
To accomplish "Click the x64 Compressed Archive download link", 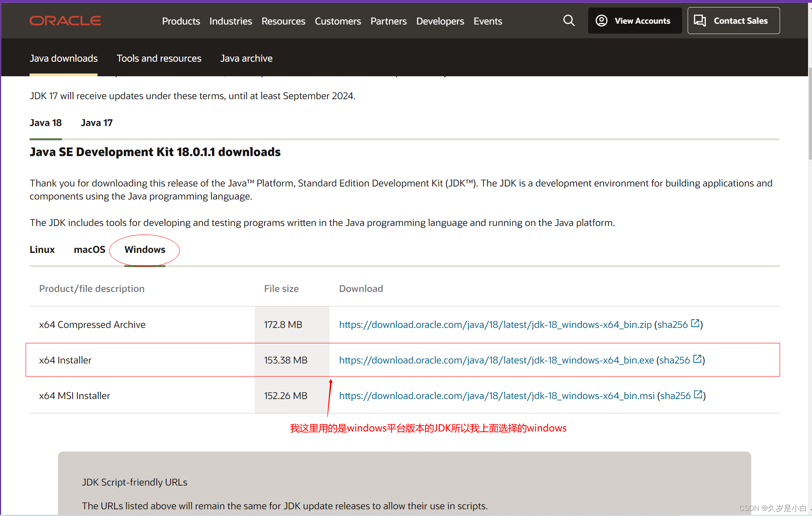I will point(496,325).
